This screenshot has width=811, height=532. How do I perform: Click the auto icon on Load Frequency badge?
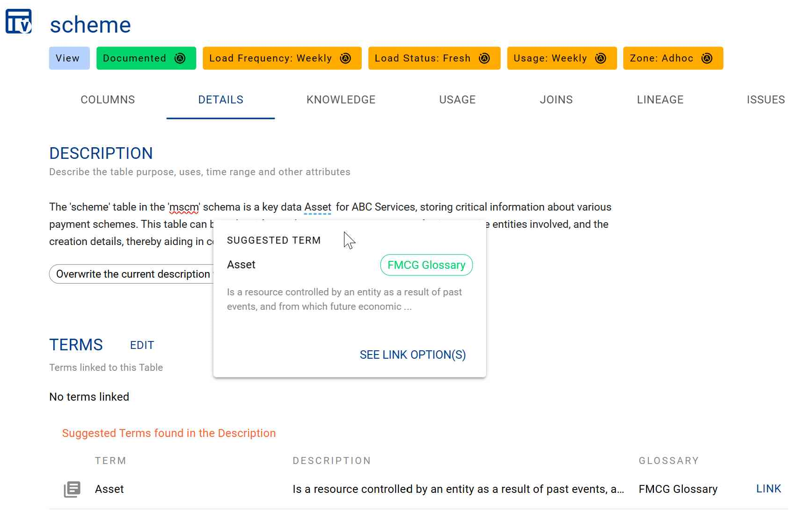coord(345,58)
